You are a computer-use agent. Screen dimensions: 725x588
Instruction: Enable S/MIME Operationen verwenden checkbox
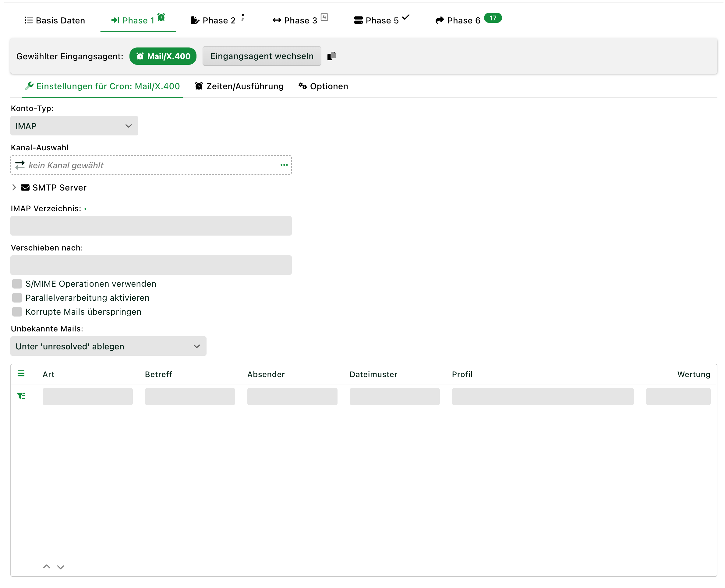coord(17,284)
